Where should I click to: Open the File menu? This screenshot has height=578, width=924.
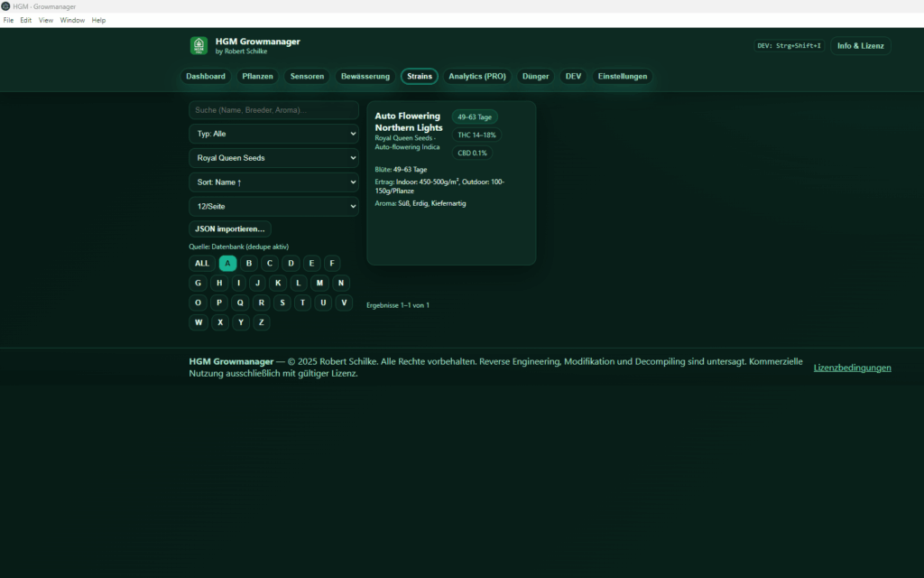pyautogui.click(x=9, y=20)
